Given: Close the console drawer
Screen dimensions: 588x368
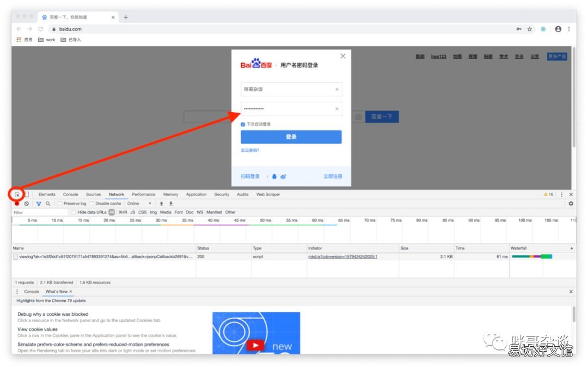Looking at the screenshot, I should [571, 291].
